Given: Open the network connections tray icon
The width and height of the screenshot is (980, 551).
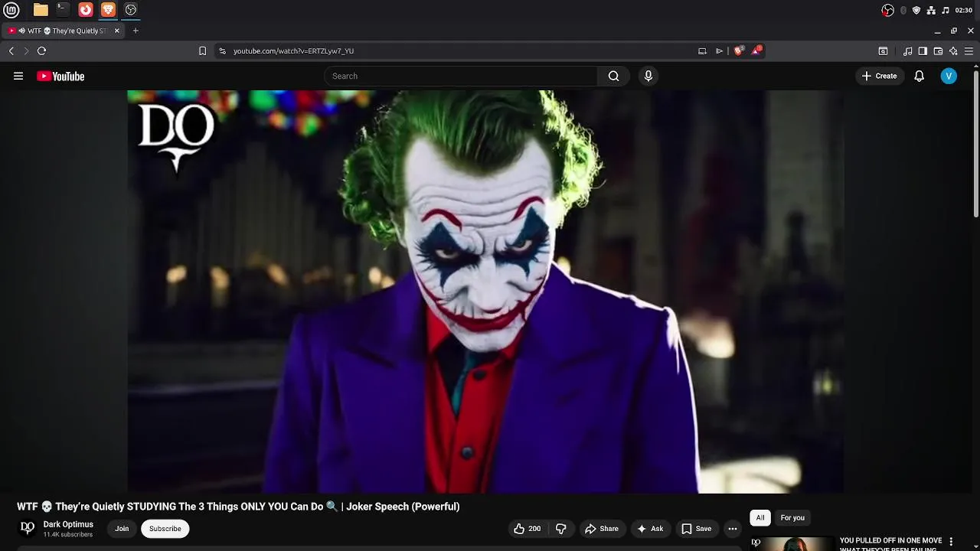Looking at the screenshot, I should coord(931,10).
